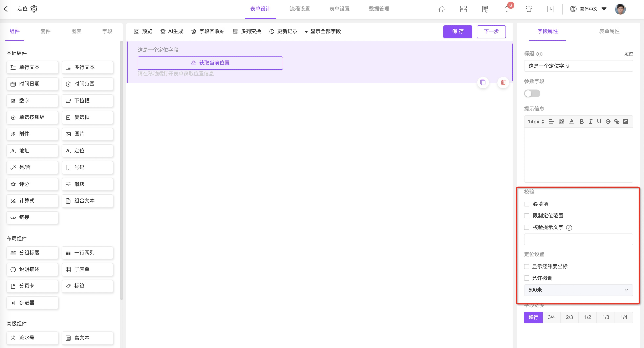Open 更新记录 in the toolbar
This screenshot has width=644, height=348.
283,31
